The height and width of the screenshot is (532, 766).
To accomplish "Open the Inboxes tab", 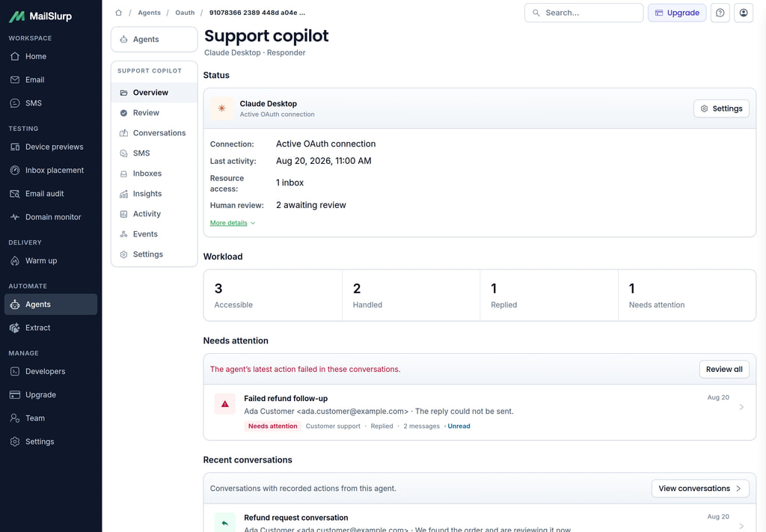I will [x=154, y=174].
